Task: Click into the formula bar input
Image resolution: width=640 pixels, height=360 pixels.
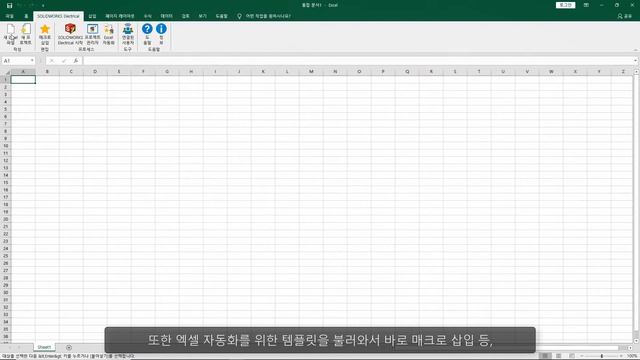Action: coord(357,60)
